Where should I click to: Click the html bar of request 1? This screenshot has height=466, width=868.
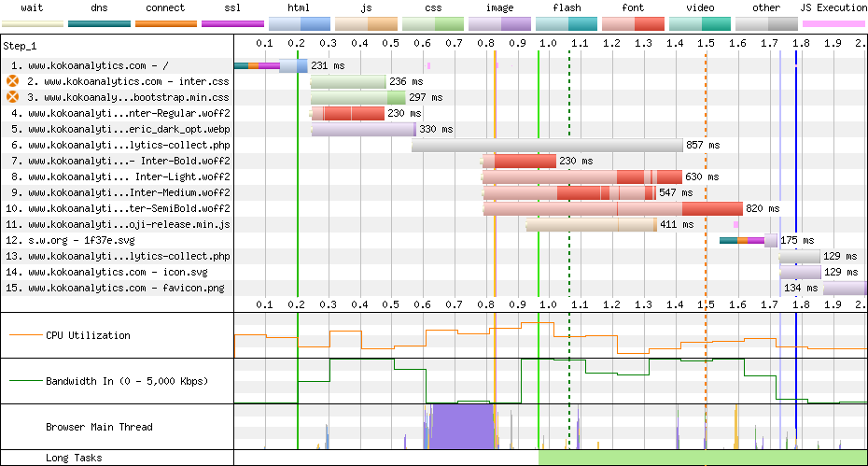tap(293, 65)
